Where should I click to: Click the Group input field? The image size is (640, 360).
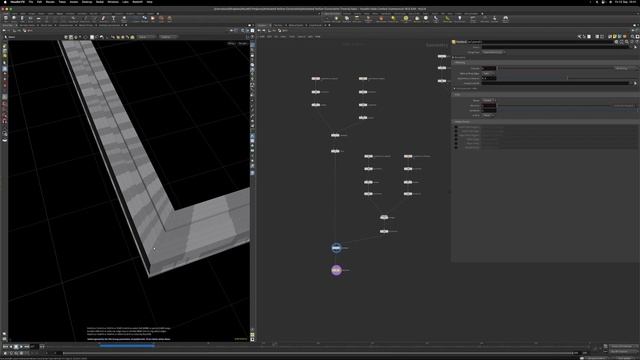(555, 47)
